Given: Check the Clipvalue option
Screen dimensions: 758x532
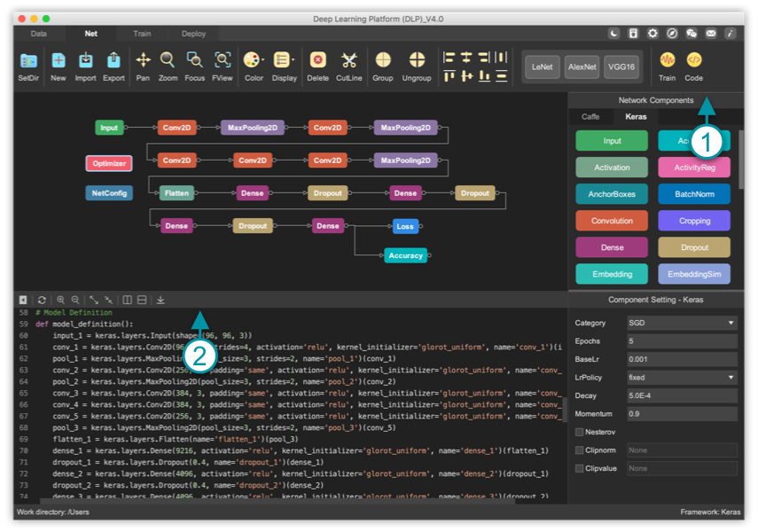Looking at the screenshot, I should coord(580,468).
